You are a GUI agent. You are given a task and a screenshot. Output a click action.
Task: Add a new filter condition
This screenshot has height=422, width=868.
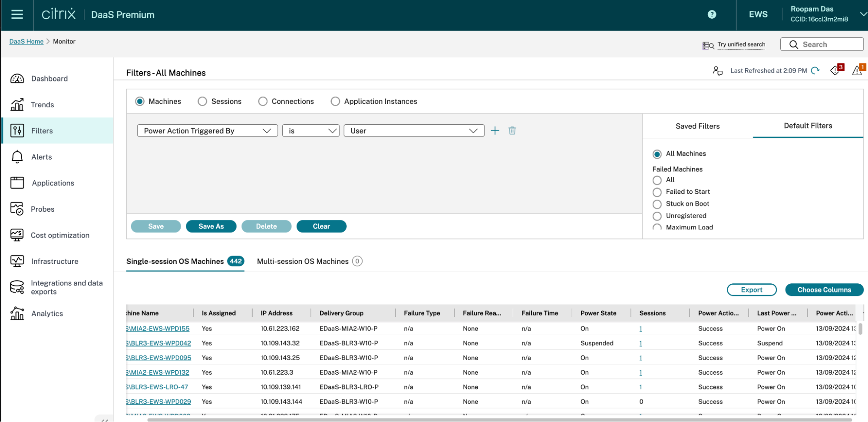tap(495, 131)
